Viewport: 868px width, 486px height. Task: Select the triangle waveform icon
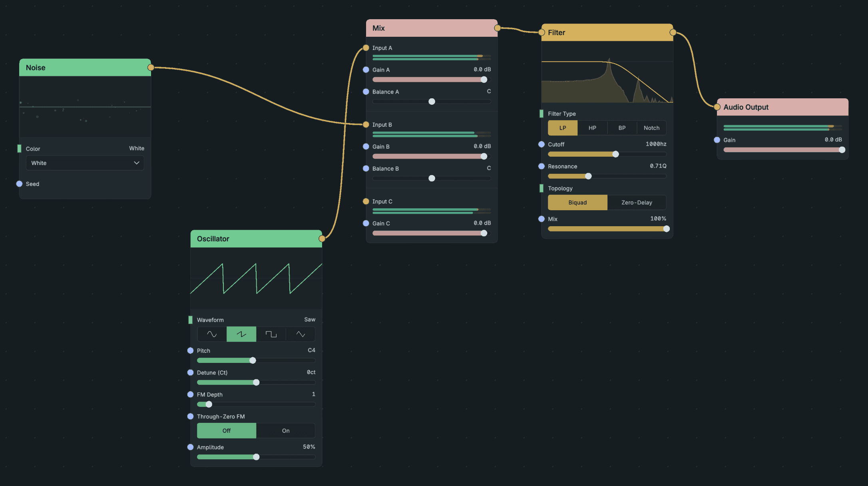(x=301, y=334)
